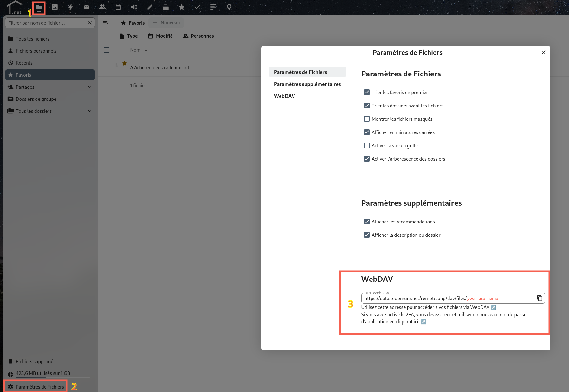Screen dimensions: 569x392
Task: Open the Contacts app icon
Action: [102, 7]
